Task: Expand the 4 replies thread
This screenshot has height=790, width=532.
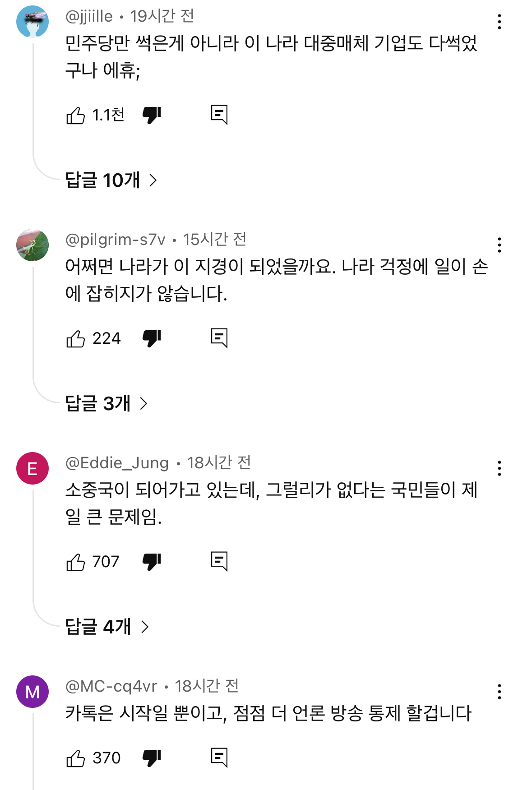Action: pos(107,627)
